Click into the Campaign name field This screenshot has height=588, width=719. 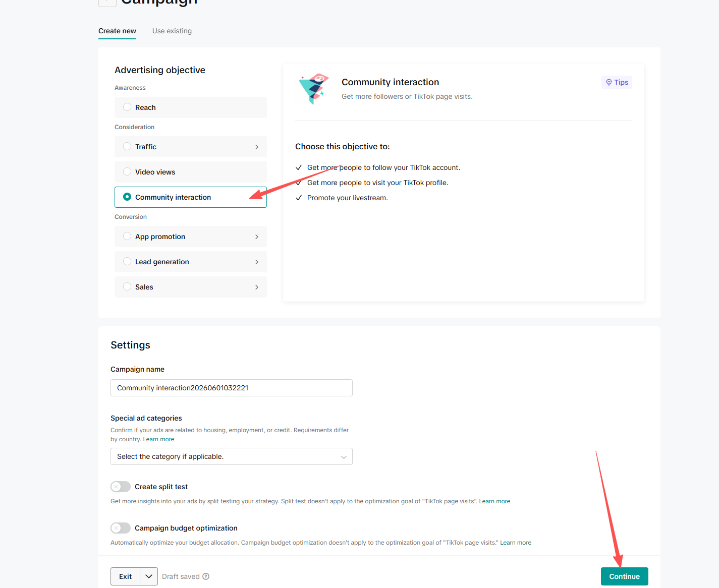pos(232,388)
